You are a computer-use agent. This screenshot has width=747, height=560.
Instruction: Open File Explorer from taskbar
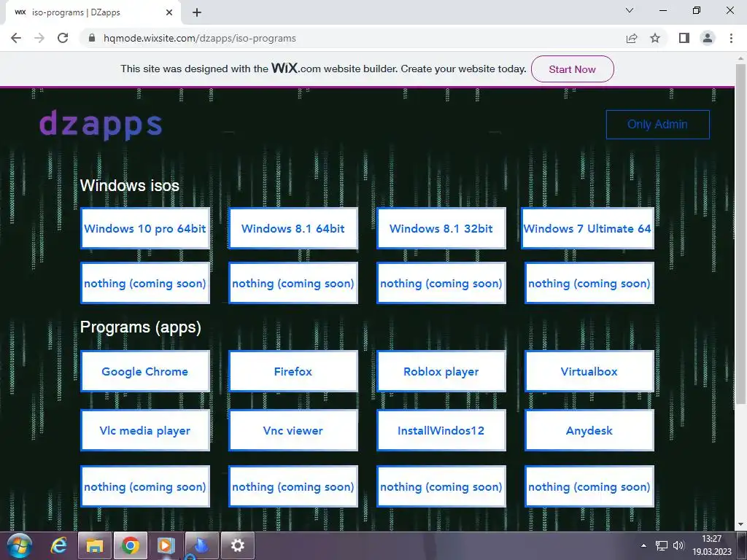94,545
